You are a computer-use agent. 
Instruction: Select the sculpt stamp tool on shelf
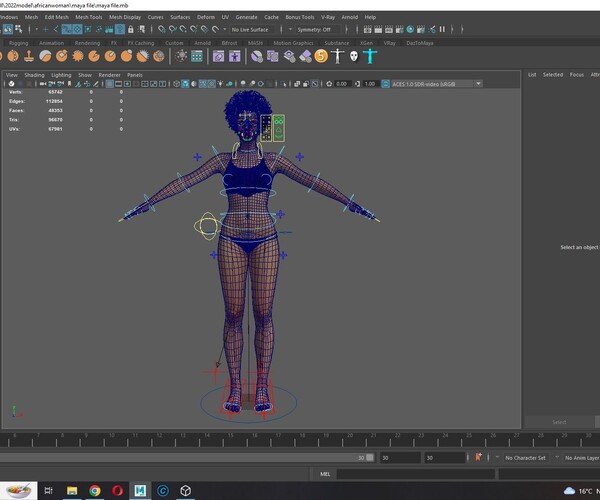tap(29, 56)
